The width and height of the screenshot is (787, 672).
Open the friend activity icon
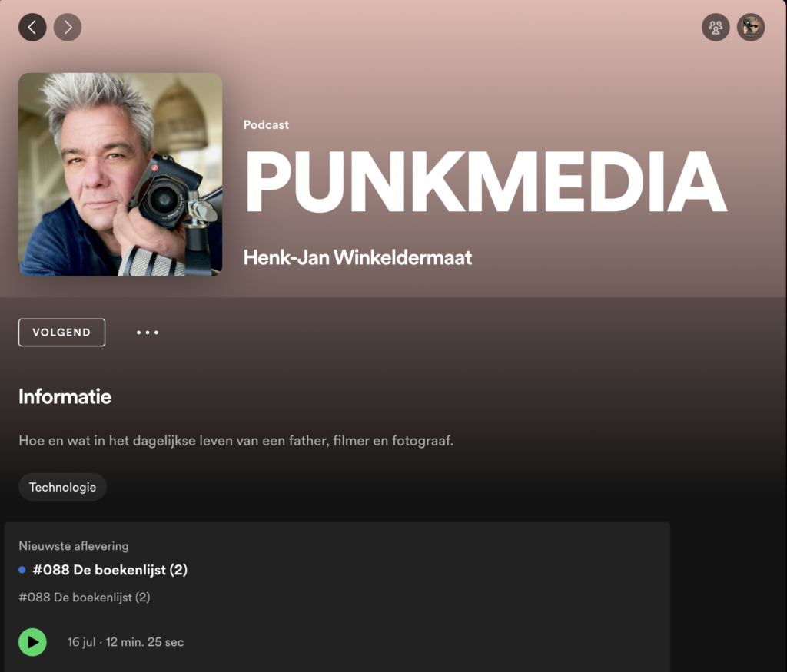tap(716, 27)
